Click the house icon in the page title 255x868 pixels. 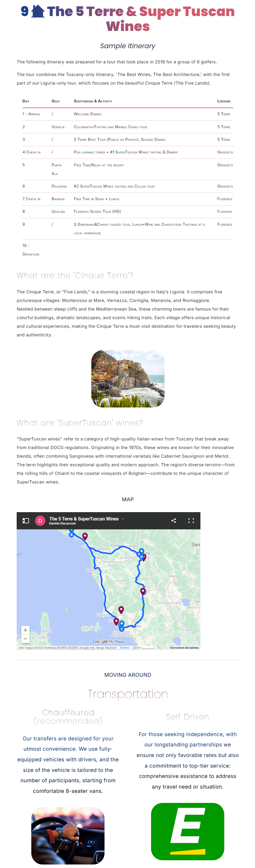[38, 11]
